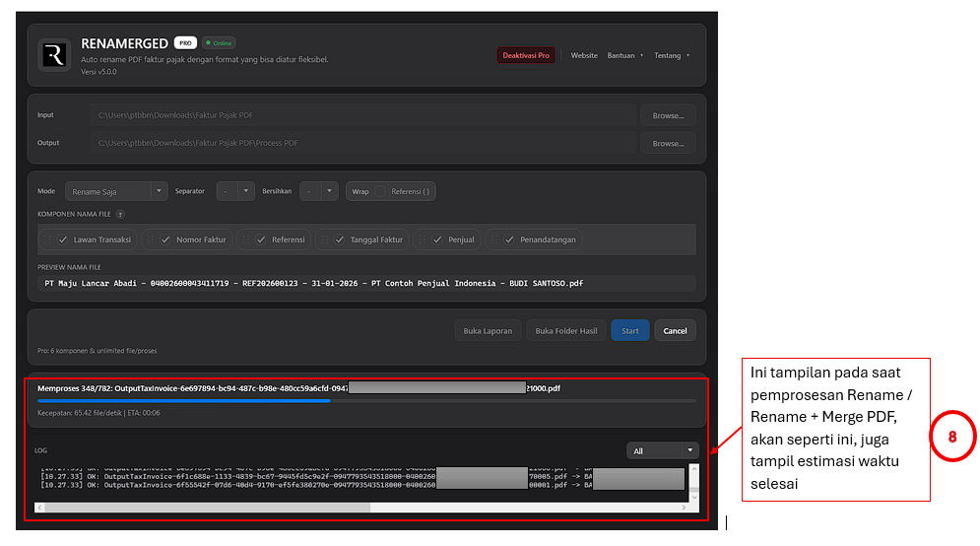Click the Pro: 6 komponen & unlimited note
The width and height of the screenshot is (980, 546).
(x=97, y=351)
